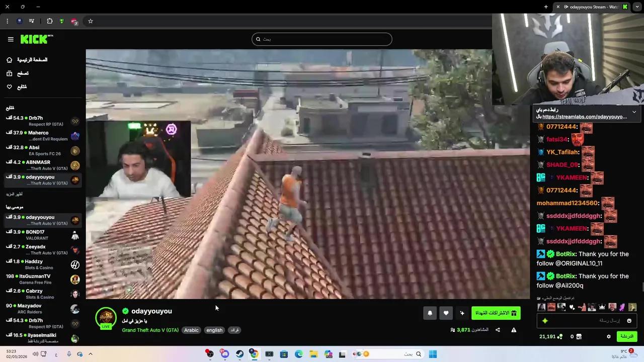Open Haddzy Slots & Casino channel

click(43, 264)
